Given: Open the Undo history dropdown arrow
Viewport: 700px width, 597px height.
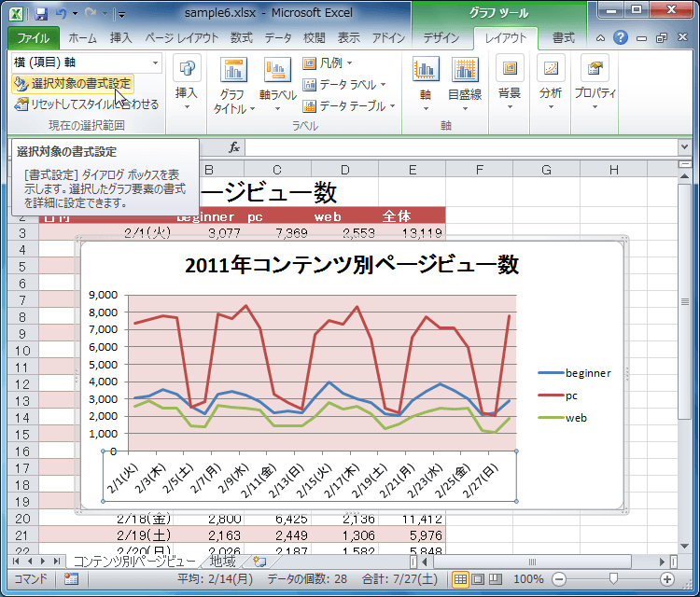Looking at the screenshot, I should [x=75, y=14].
